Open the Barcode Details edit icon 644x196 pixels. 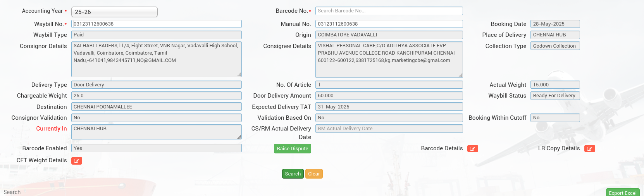[472, 149]
